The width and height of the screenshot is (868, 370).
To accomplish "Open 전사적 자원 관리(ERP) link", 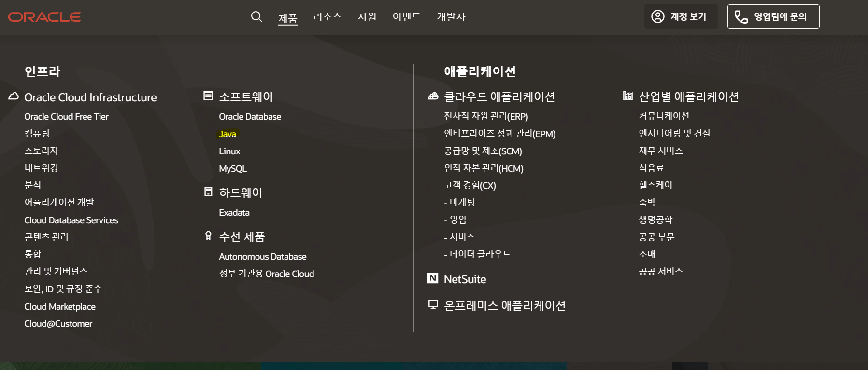I will click(x=486, y=116).
